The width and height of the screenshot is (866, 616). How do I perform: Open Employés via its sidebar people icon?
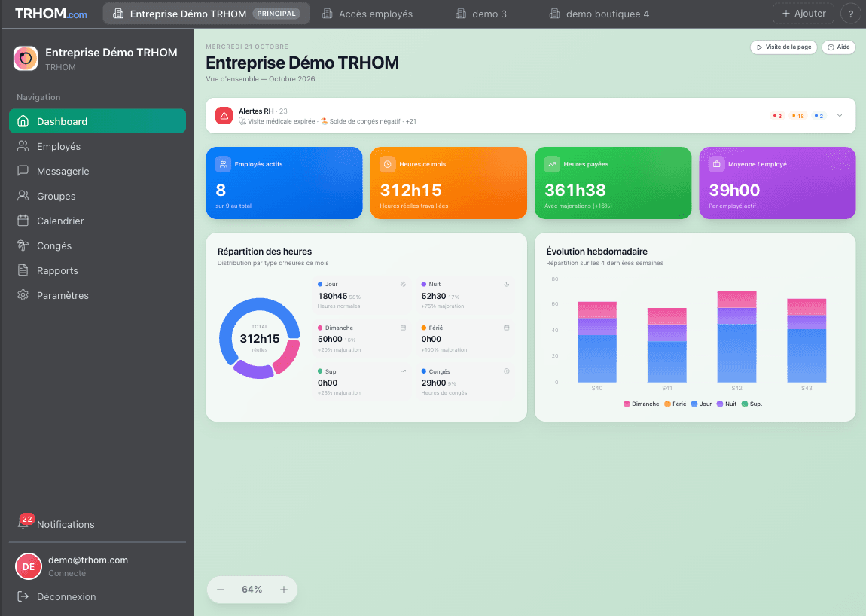click(x=23, y=146)
